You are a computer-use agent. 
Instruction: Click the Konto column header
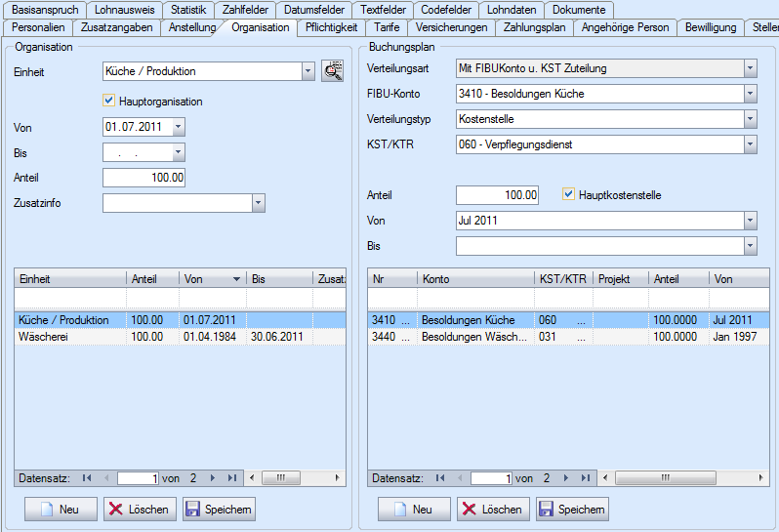(475, 279)
